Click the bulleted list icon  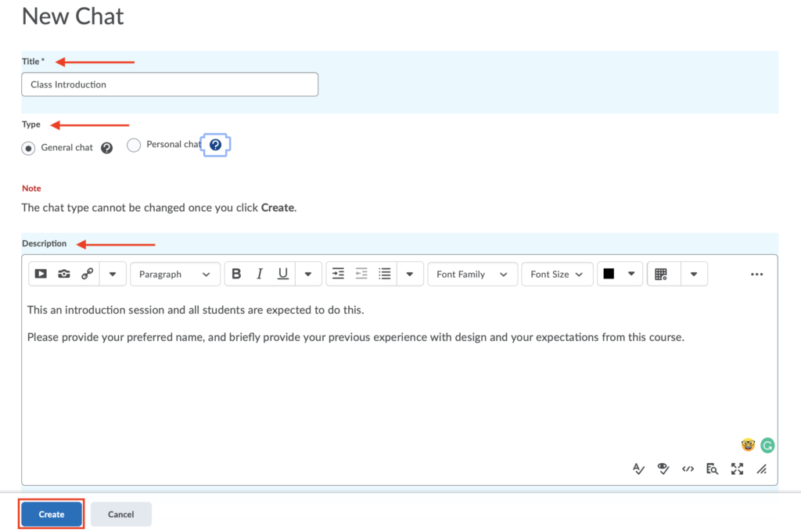pyautogui.click(x=385, y=274)
